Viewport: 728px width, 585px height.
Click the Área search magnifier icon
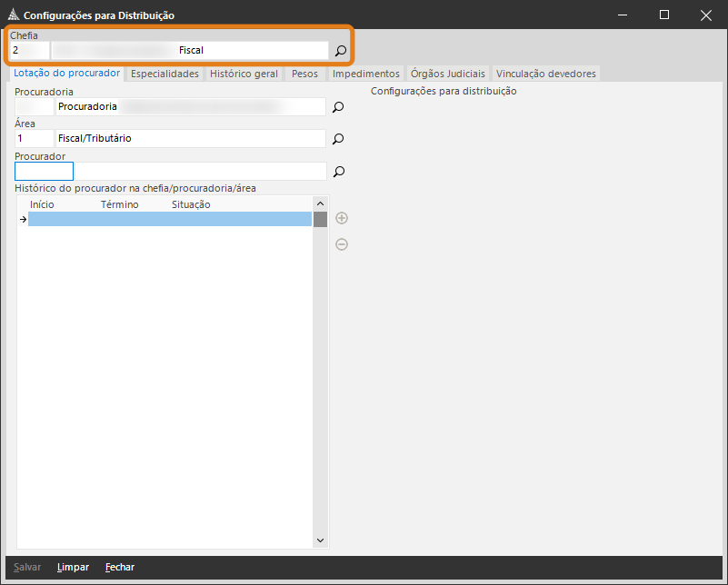pyautogui.click(x=338, y=139)
